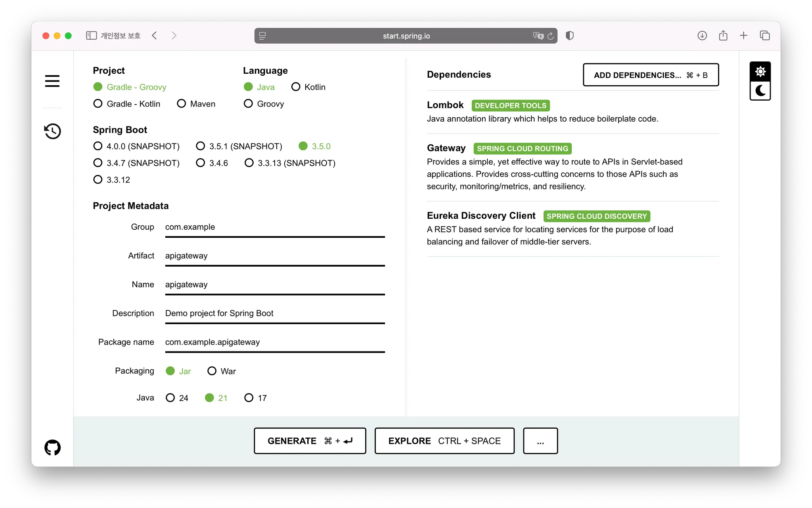Select Spring Boot 3.4.6
This screenshot has height=508, width=812.
tap(212, 163)
